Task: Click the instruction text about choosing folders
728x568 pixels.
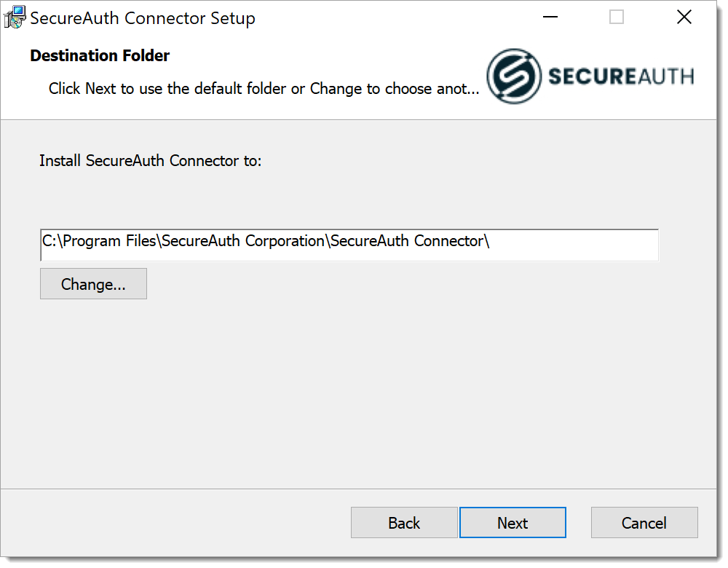Action: pos(264,88)
